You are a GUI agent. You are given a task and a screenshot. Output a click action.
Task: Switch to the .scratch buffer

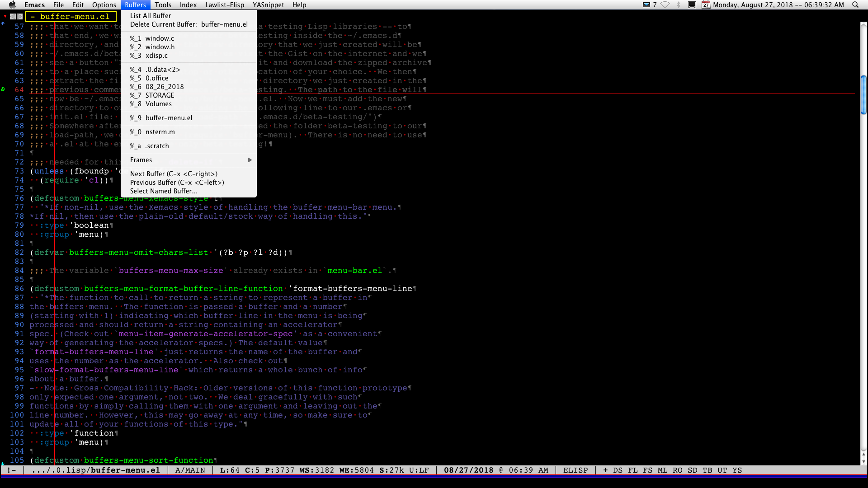click(x=189, y=145)
